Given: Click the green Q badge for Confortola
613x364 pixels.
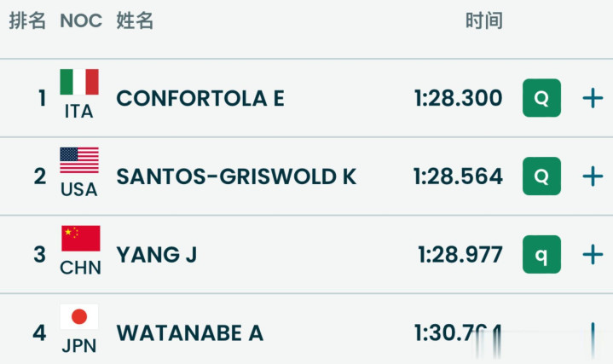Looking at the screenshot, I should point(541,98).
